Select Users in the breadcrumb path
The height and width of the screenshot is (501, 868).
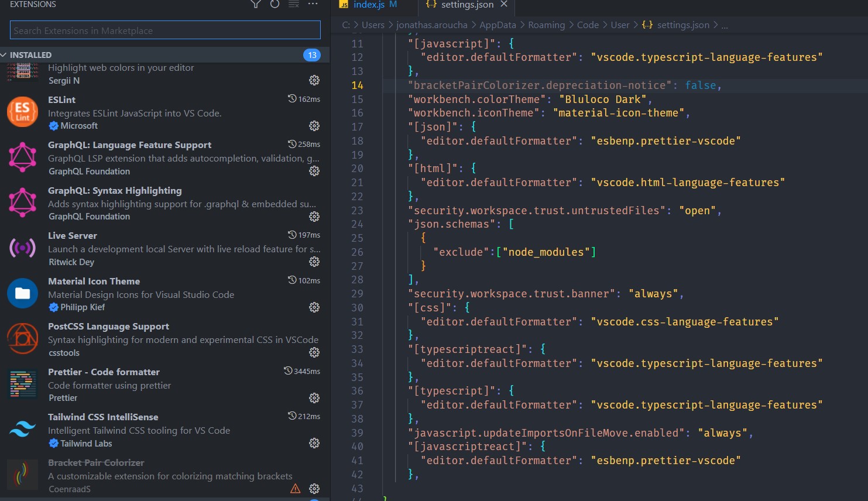[373, 25]
